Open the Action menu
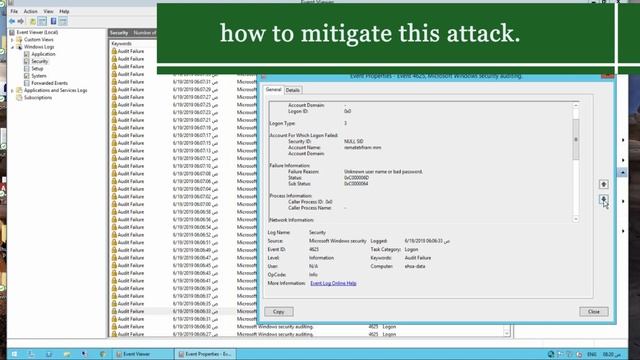The height and width of the screenshot is (360, 640). click(31, 11)
